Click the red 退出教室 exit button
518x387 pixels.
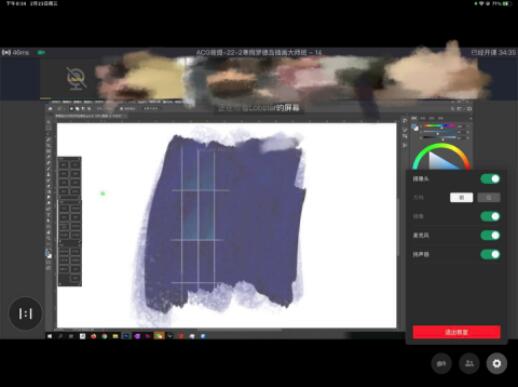click(x=456, y=332)
